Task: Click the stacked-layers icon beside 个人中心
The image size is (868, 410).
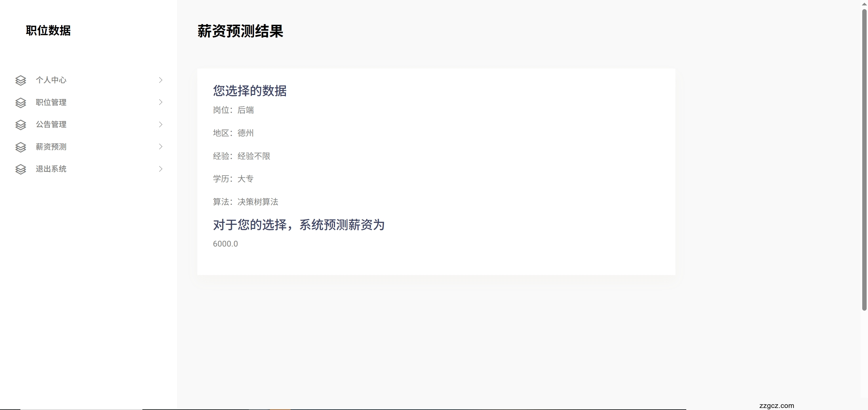Action: click(21, 80)
